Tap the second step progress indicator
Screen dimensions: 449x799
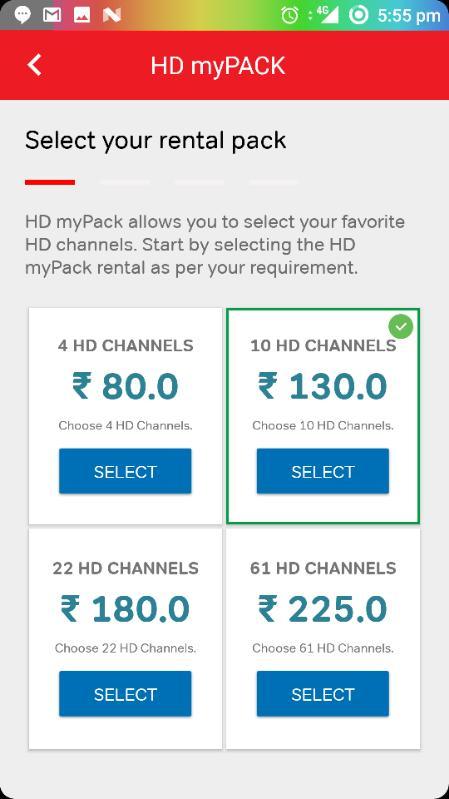point(125,182)
